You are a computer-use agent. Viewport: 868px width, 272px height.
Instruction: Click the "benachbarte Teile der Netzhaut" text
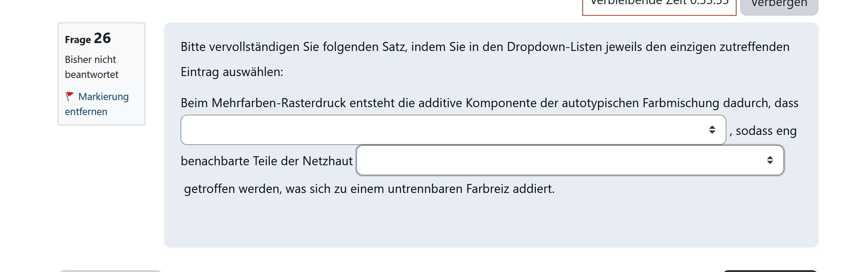pos(267,161)
